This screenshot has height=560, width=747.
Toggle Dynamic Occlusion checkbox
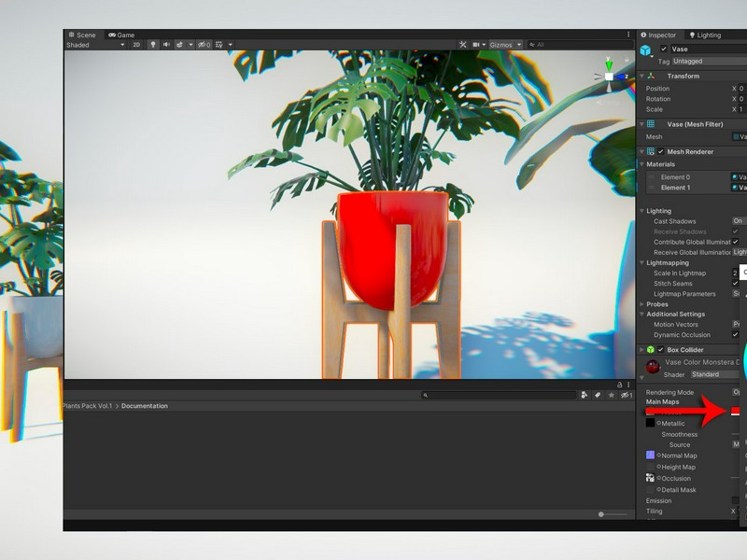tap(736, 334)
